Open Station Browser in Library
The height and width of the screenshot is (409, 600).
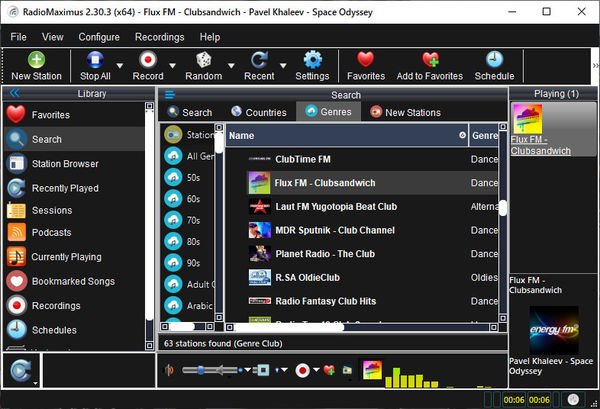point(74,164)
